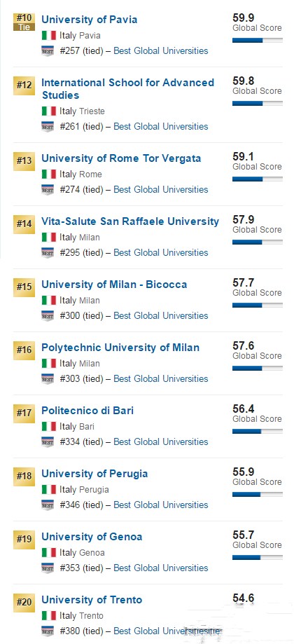Image resolution: width=294 pixels, height=644 pixels.
Task: Click Best Global Universities link beside #334
Action: pyautogui.click(x=161, y=442)
